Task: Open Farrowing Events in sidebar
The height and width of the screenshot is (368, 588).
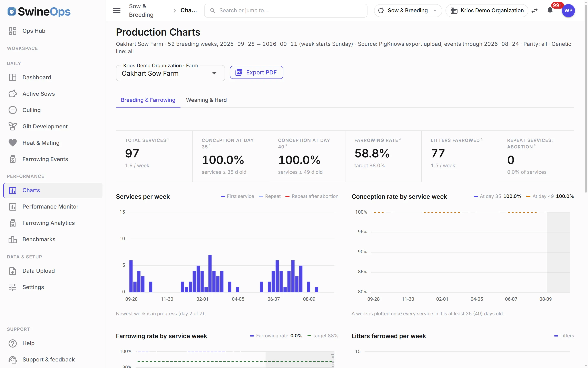Action: click(53, 159)
